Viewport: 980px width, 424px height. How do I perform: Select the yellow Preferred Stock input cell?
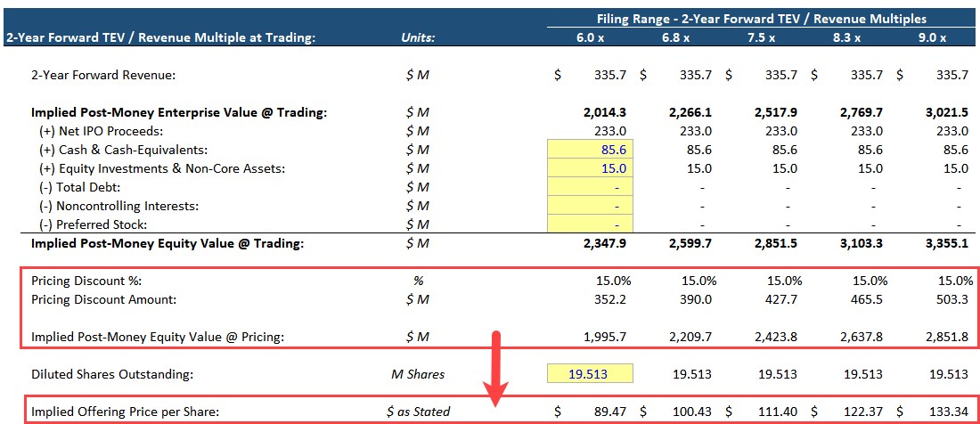pos(590,224)
